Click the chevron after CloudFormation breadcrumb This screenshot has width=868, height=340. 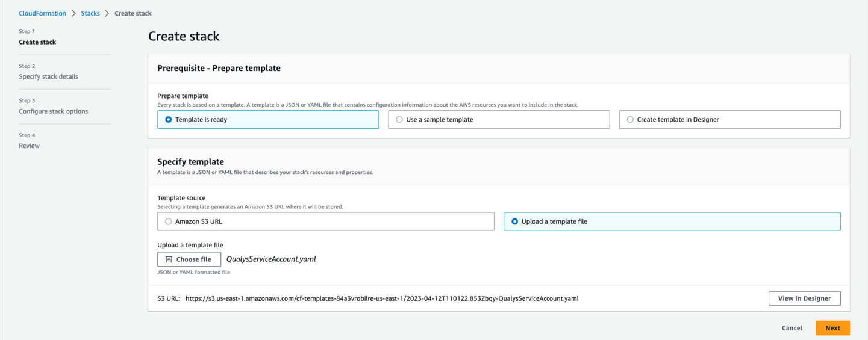[x=74, y=13]
